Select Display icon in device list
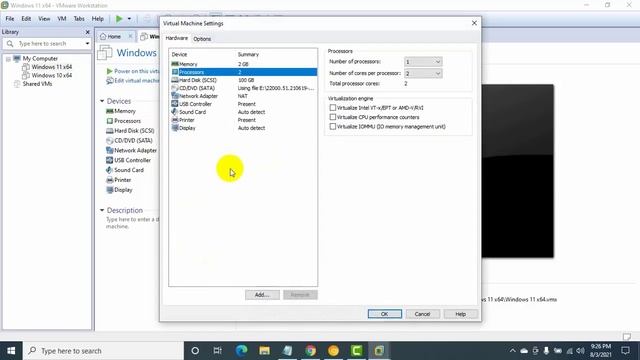Screen dimensions: 640x360 pos(175,128)
